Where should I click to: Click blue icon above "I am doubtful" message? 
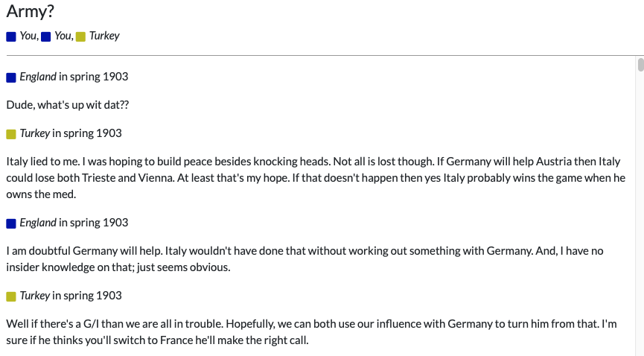pyautogui.click(x=11, y=223)
